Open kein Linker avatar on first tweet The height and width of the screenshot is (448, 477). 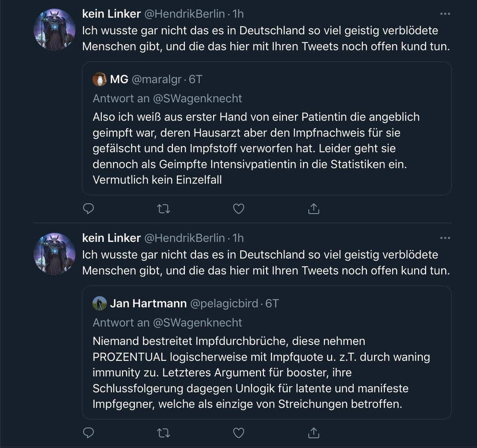[54, 30]
